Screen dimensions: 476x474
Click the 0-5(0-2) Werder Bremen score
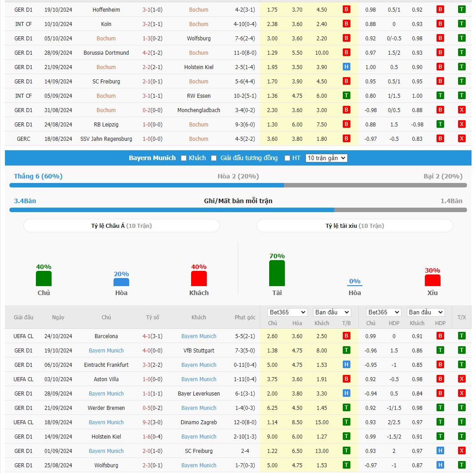click(x=153, y=408)
